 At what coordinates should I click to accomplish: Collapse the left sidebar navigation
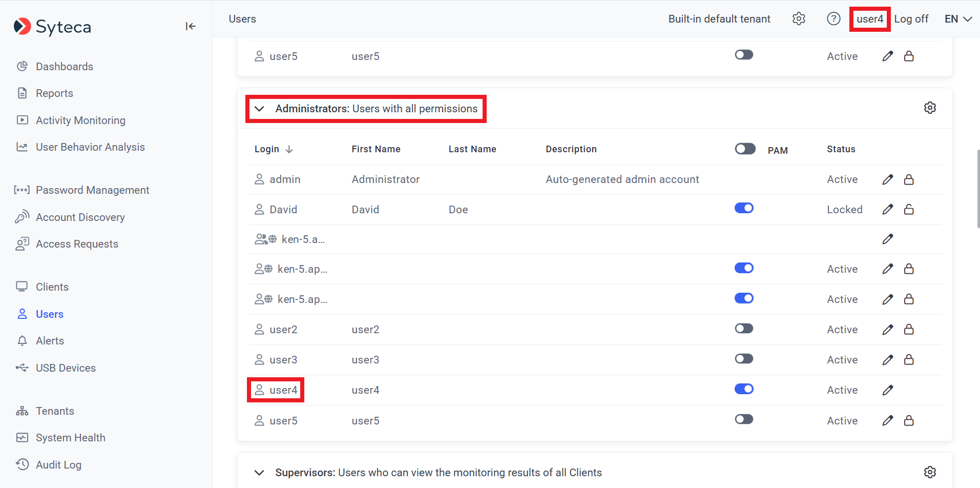[x=191, y=26]
